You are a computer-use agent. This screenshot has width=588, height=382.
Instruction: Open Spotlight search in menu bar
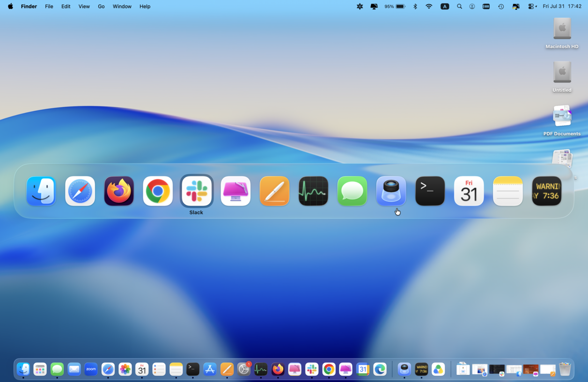(x=459, y=6)
